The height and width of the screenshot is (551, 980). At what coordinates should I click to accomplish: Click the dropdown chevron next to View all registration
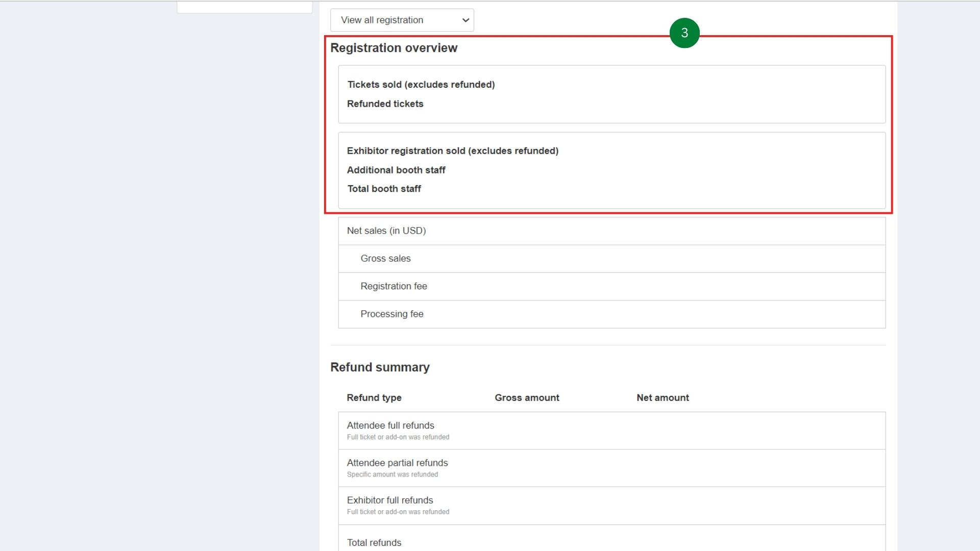(465, 20)
